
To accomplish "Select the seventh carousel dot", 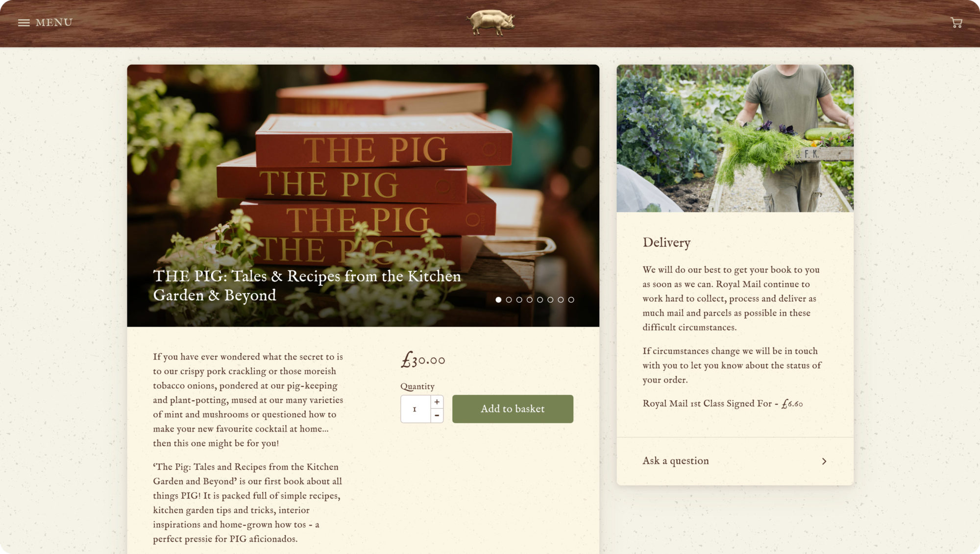I will click(561, 300).
